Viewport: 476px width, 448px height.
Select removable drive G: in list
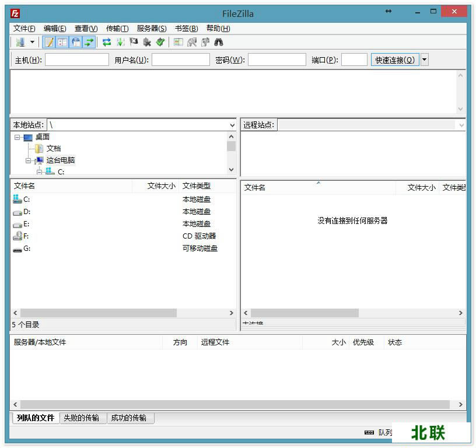27,249
